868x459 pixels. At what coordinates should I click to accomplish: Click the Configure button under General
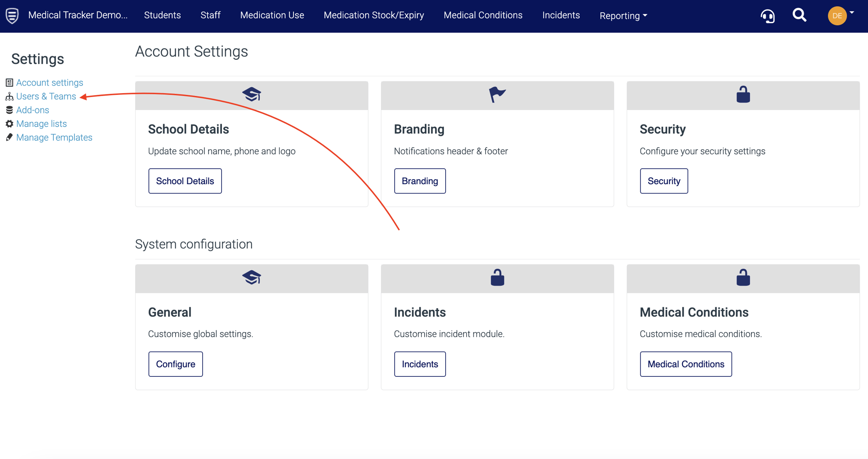175,364
